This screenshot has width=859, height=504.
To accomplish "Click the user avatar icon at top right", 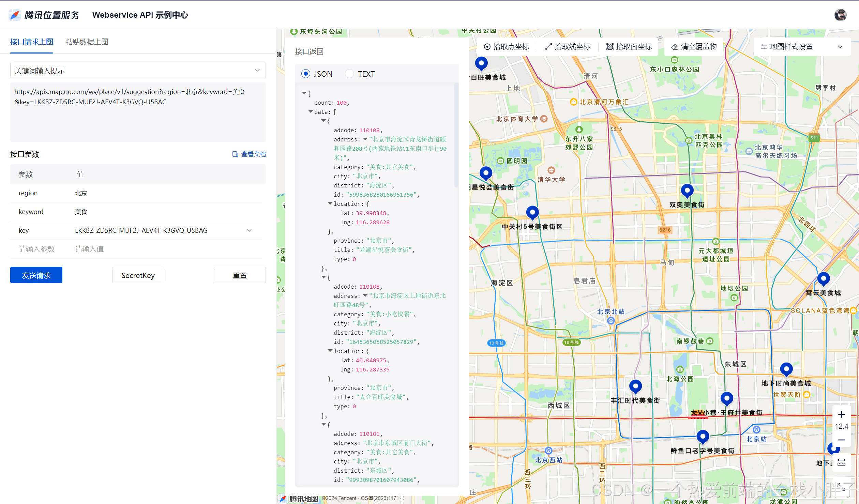I will [840, 15].
